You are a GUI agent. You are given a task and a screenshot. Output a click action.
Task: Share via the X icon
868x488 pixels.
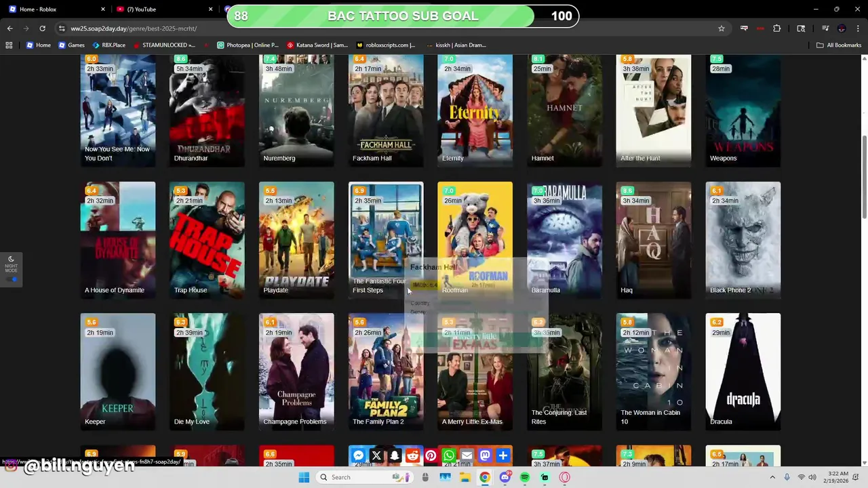(x=376, y=455)
